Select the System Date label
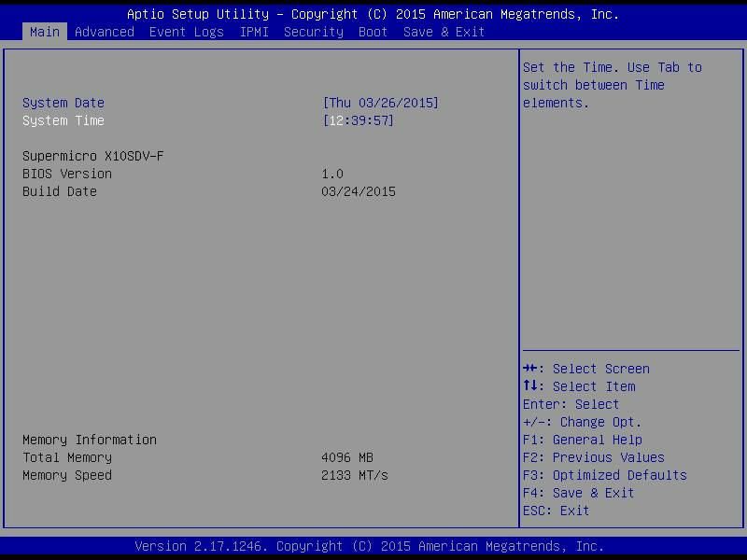Screen dimensions: 747x560 63,103
